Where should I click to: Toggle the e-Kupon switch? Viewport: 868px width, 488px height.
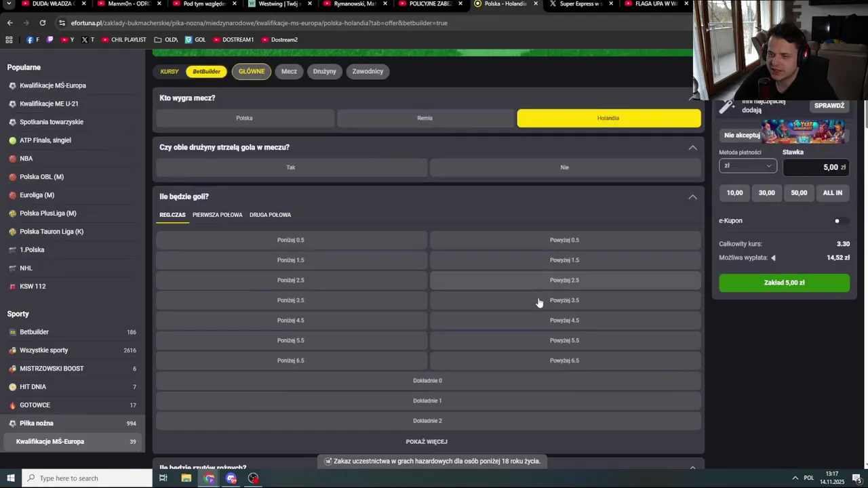[x=840, y=221]
